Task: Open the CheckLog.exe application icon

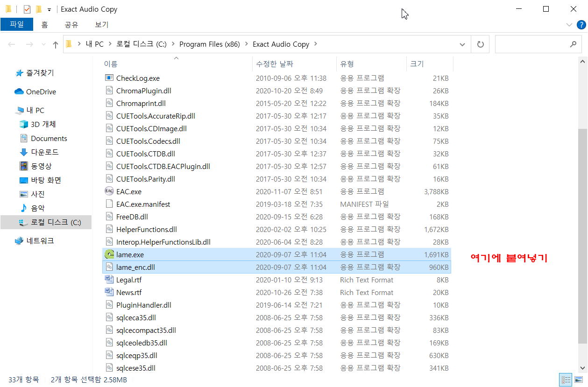Action: pos(109,78)
